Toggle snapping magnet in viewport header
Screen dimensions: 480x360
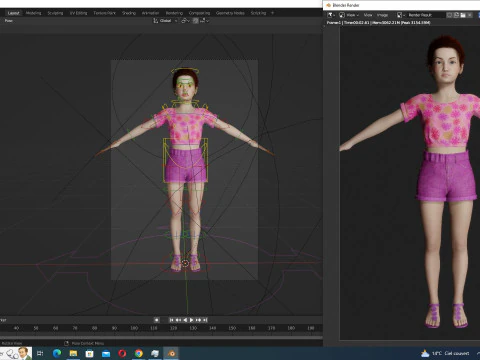195,21
